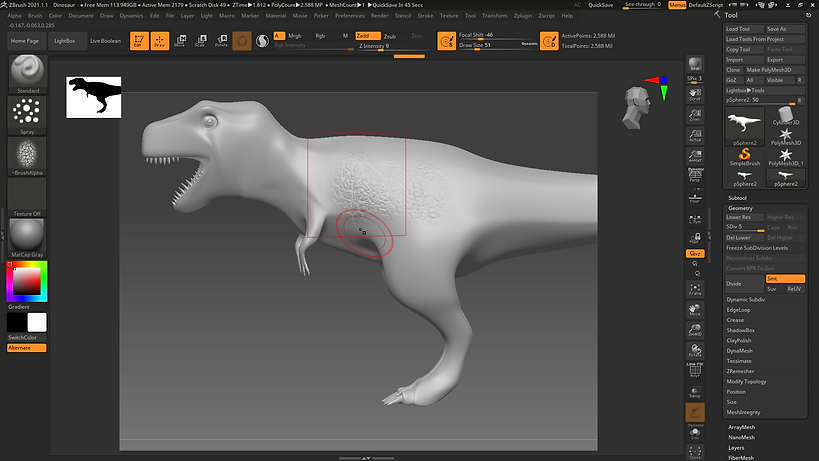The width and height of the screenshot is (819, 461).
Task: Toggle Transp transparency mode
Action: [695, 392]
